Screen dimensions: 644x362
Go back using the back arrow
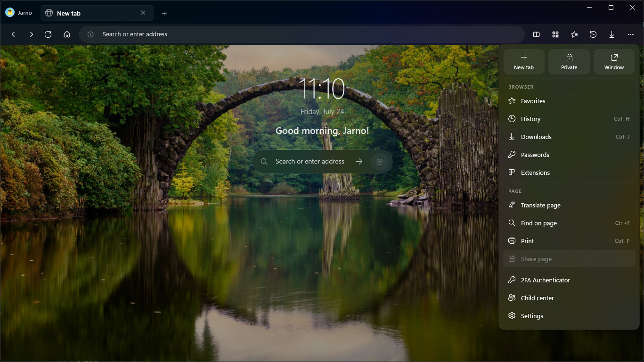point(13,34)
